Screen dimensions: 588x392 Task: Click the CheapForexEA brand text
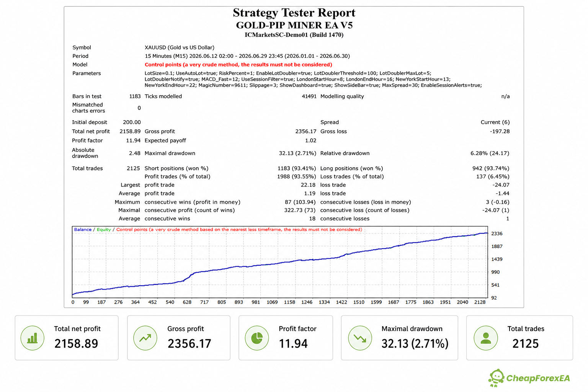pos(538,378)
